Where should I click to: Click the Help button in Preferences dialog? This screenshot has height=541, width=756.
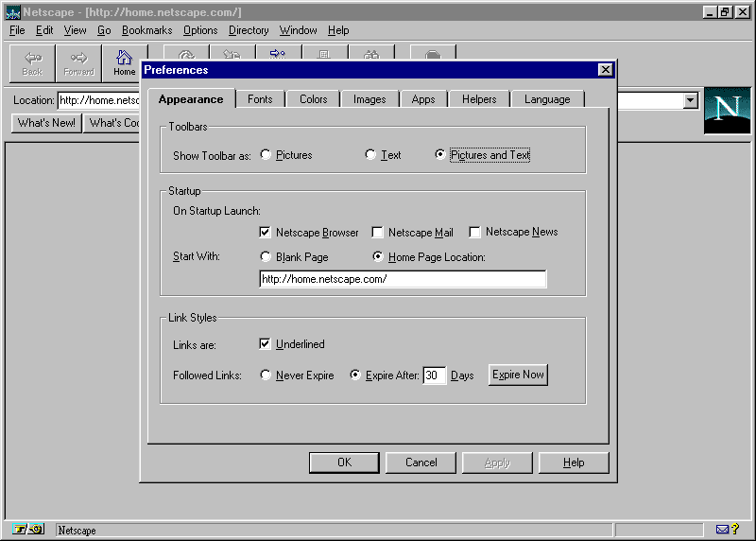[574, 462]
